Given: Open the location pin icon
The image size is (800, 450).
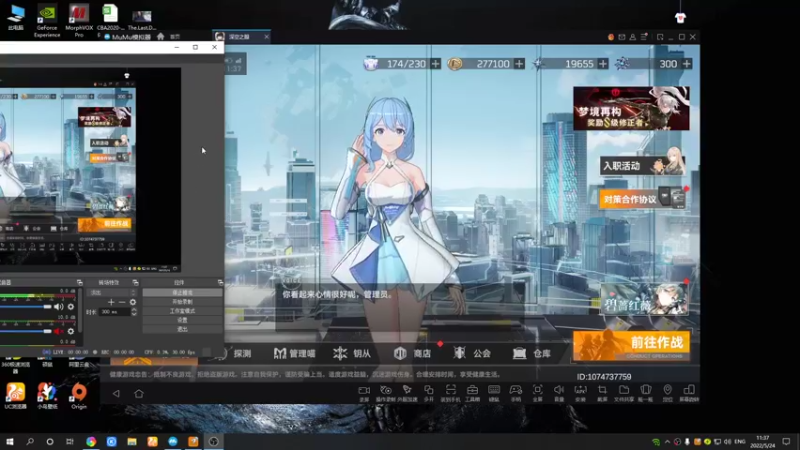Looking at the screenshot, I should [667, 390].
